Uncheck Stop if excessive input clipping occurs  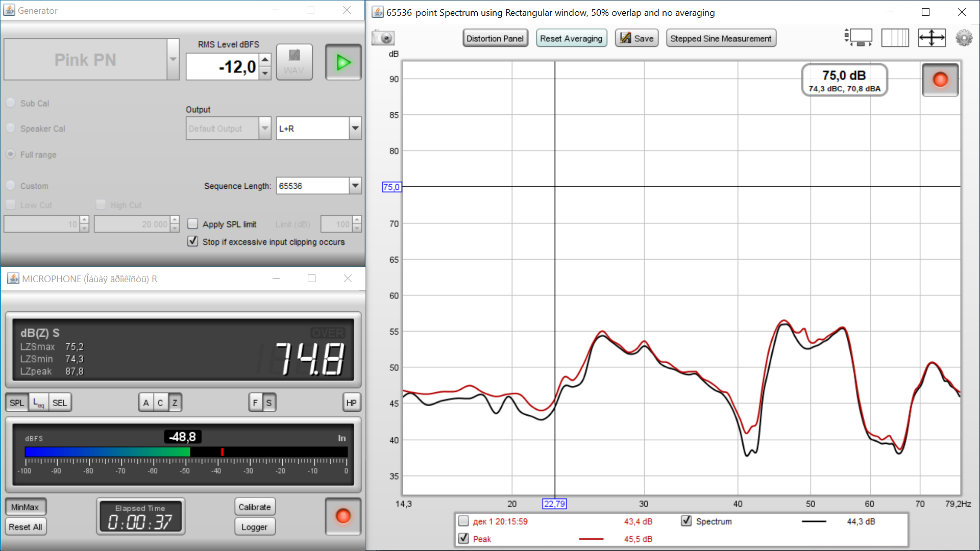point(193,241)
